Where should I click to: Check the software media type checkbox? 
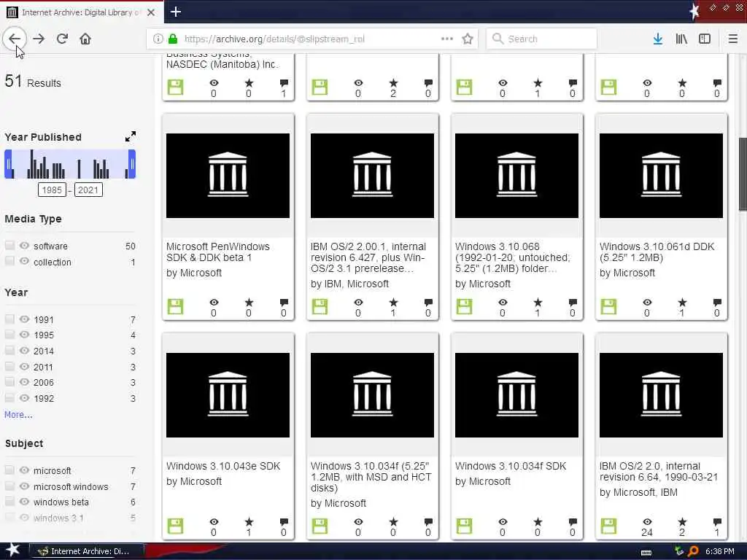(x=9, y=245)
